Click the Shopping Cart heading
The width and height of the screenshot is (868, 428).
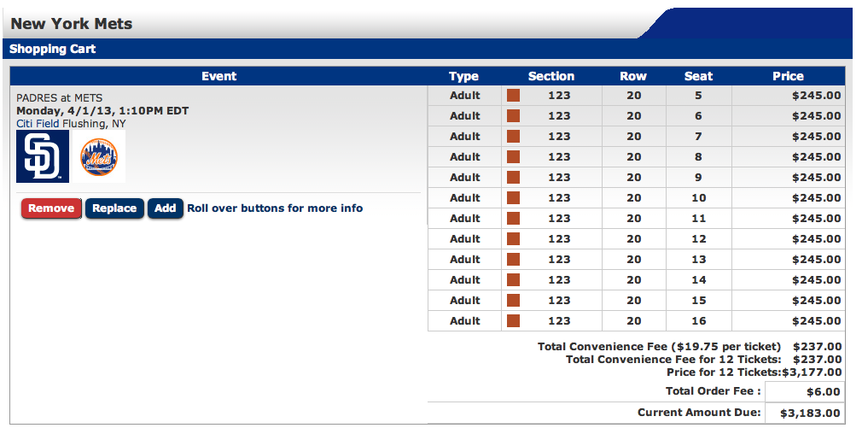[x=53, y=49]
